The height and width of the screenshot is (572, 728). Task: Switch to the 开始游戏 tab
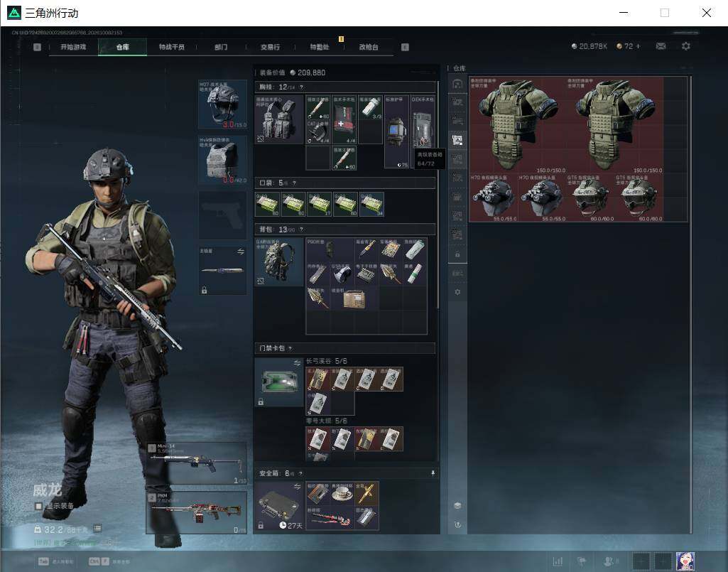click(x=73, y=47)
